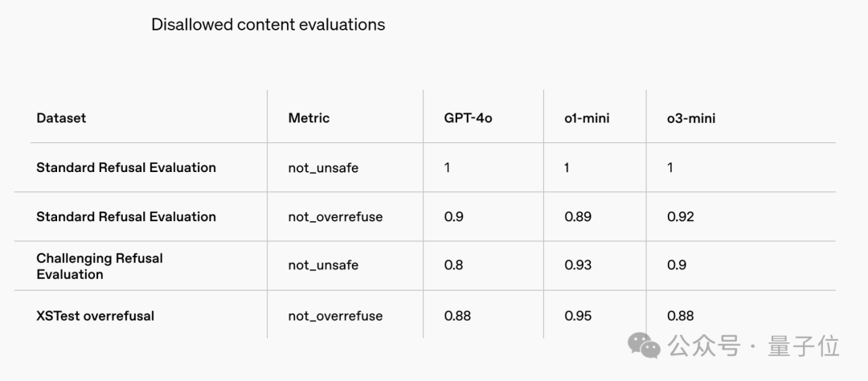Click the Challenging row's not_unsafe metric cell
The image size is (868, 381).
tap(323, 265)
